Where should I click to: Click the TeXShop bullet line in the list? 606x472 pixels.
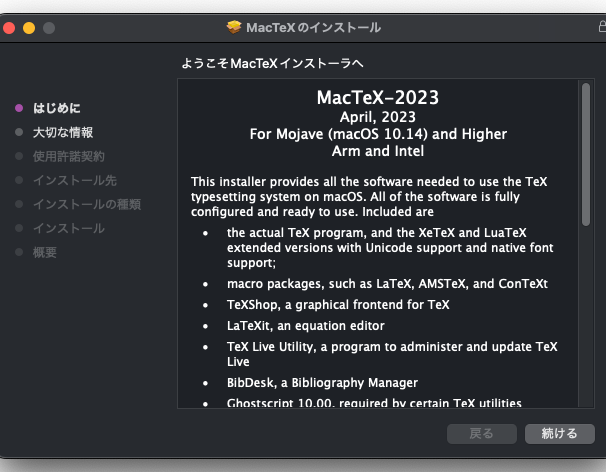(338, 305)
